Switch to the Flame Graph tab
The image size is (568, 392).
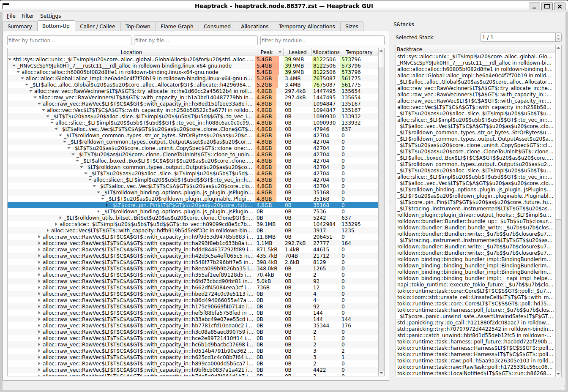coord(177,26)
